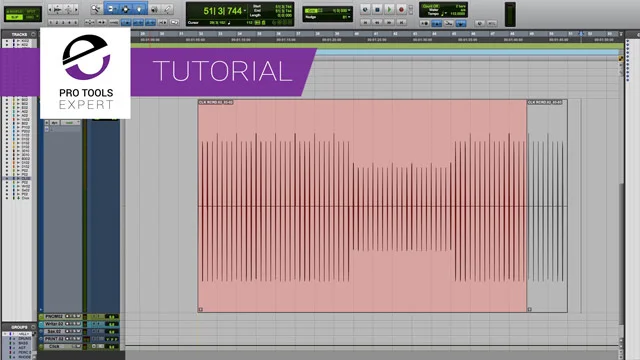Click the Tempo value field
Screen dimensions: 640x360
[x=458, y=14]
